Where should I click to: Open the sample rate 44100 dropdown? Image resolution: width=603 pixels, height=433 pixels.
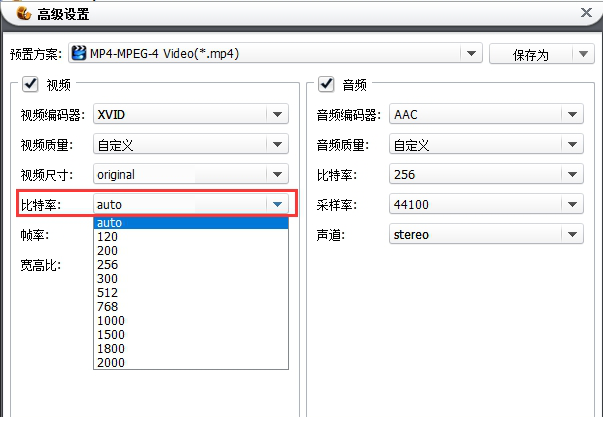[x=571, y=205]
